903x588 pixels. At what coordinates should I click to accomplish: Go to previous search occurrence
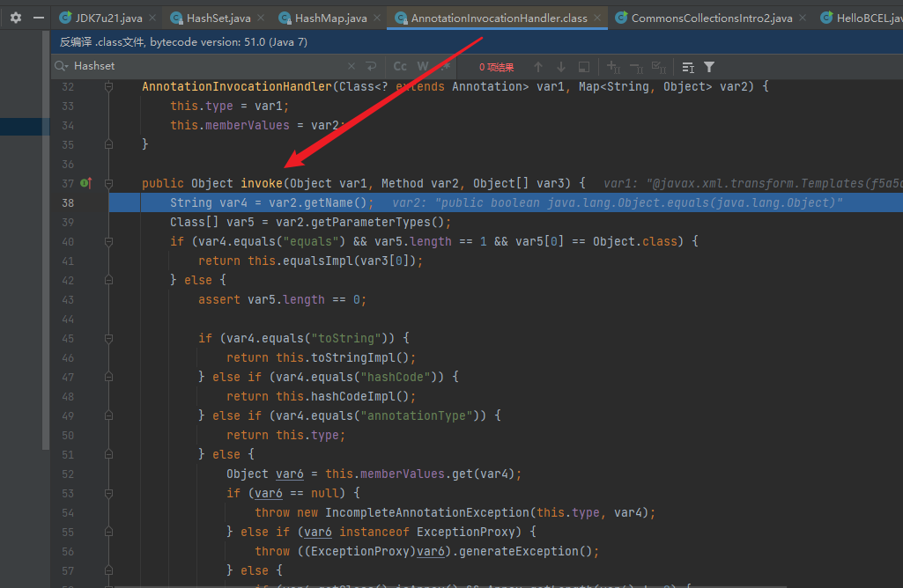538,67
